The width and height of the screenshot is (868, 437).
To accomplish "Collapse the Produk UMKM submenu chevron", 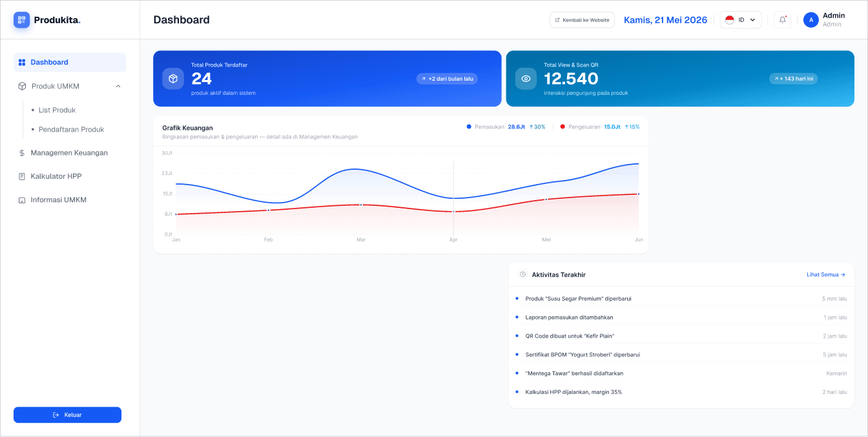I will pos(118,86).
